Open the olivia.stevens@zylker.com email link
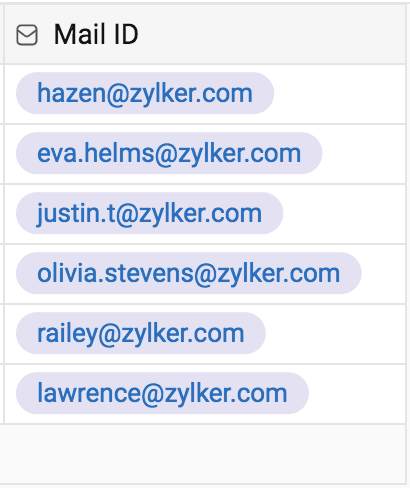The width and height of the screenshot is (410, 488). [x=189, y=273]
